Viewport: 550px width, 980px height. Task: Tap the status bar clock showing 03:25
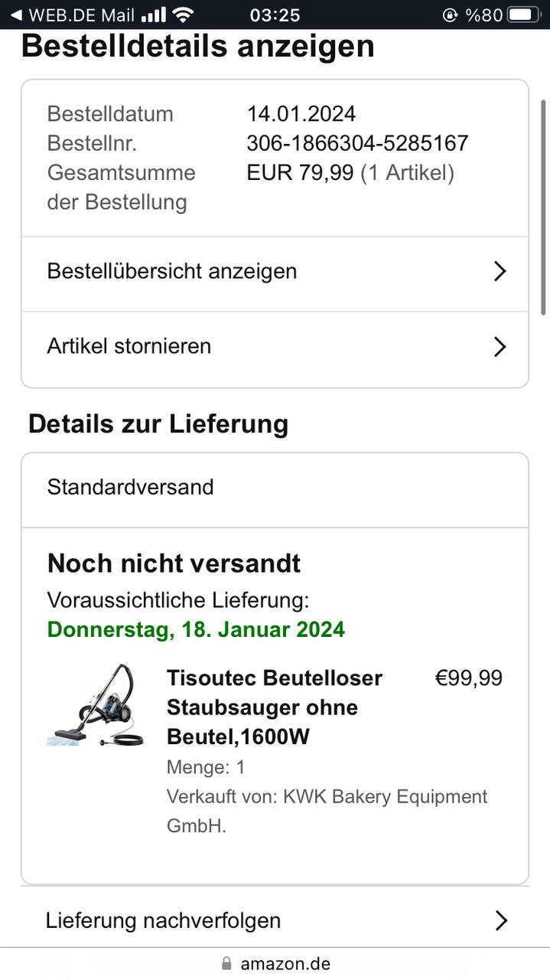tap(275, 15)
